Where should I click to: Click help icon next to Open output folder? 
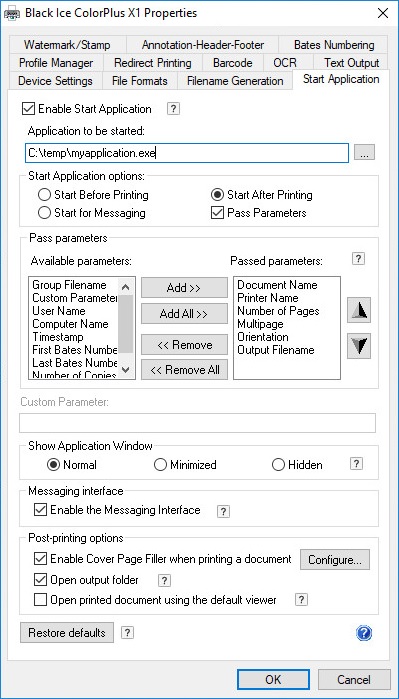pyautogui.click(x=165, y=580)
